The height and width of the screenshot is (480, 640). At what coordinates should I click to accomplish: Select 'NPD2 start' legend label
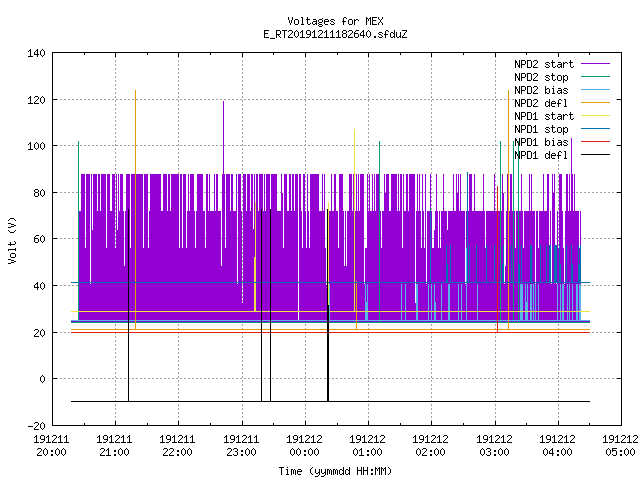pos(544,64)
